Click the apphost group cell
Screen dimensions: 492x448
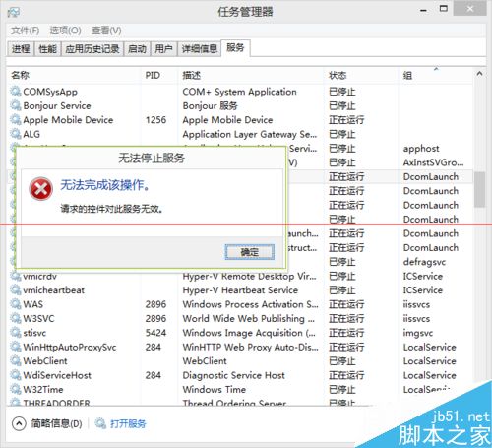pos(421,149)
